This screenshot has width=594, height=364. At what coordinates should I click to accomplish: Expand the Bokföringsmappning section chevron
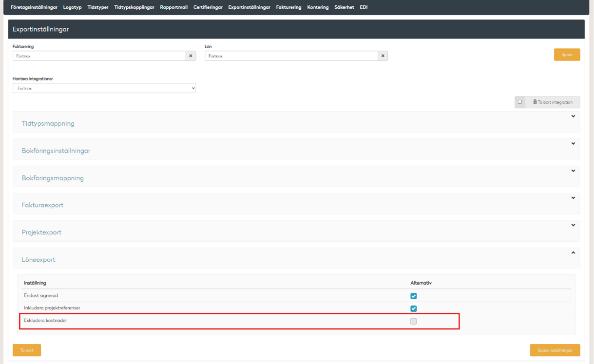pos(573,171)
